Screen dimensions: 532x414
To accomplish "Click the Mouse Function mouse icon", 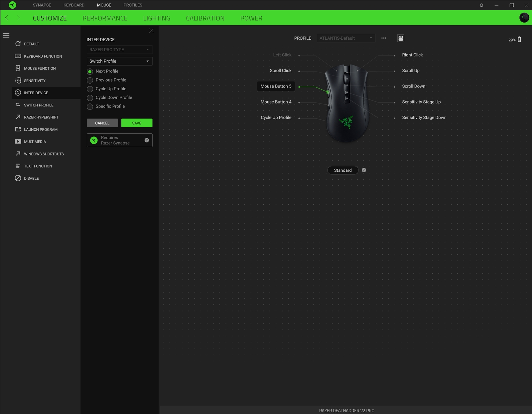I will click(18, 68).
